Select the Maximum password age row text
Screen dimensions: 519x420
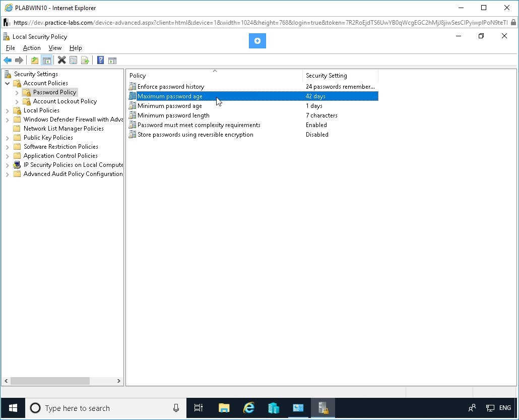click(170, 96)
